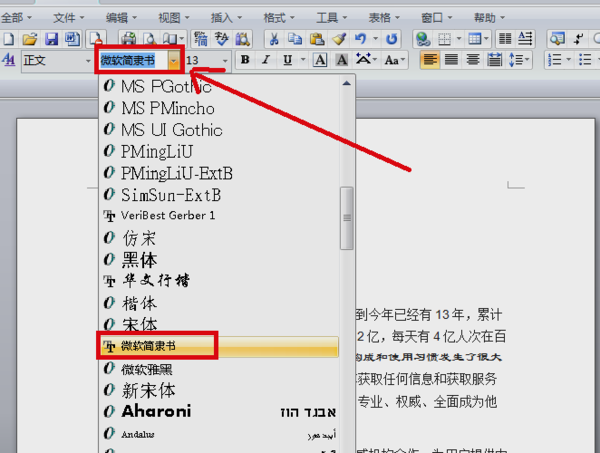
Task: Redo the last action
Action: [391, 39]
